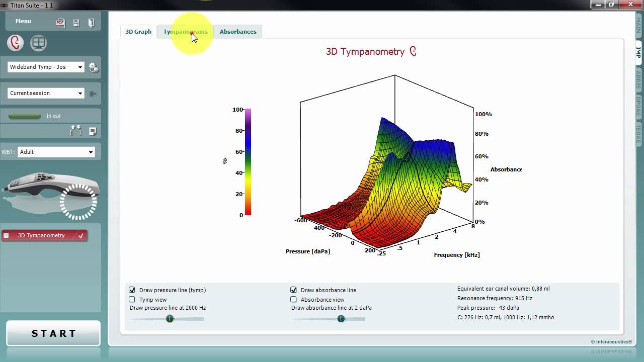Tick the checkbox on the 3D Tympanometry test row
This screenshot has width=644, height=362.
pyautogui.click(x=6, y=235)
